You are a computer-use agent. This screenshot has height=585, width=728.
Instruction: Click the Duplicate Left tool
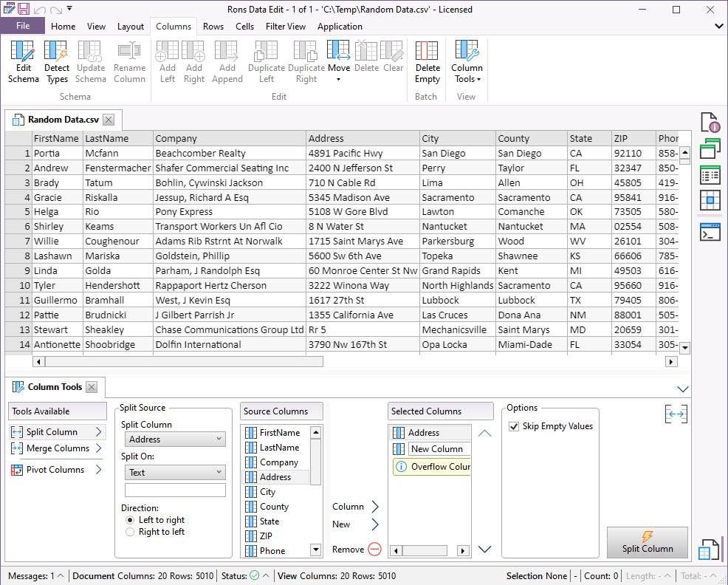tap(266, 62)
